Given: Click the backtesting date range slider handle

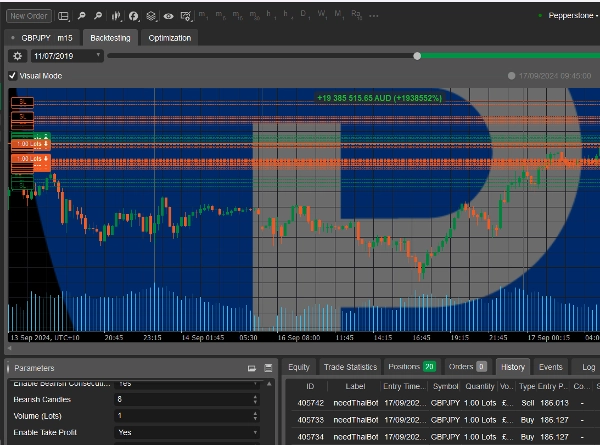Looking at the screenshot, I should [x=417, y=56].
